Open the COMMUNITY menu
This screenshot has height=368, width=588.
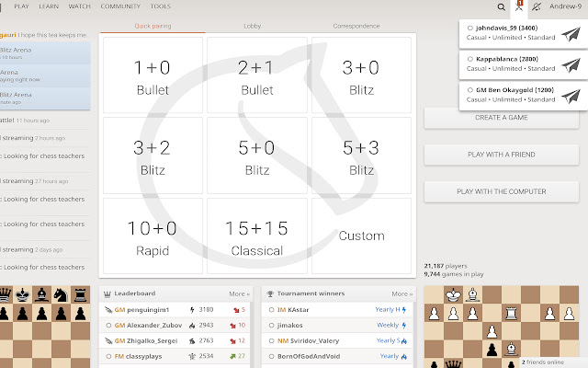pyautogui.click(x=120, y=6)
